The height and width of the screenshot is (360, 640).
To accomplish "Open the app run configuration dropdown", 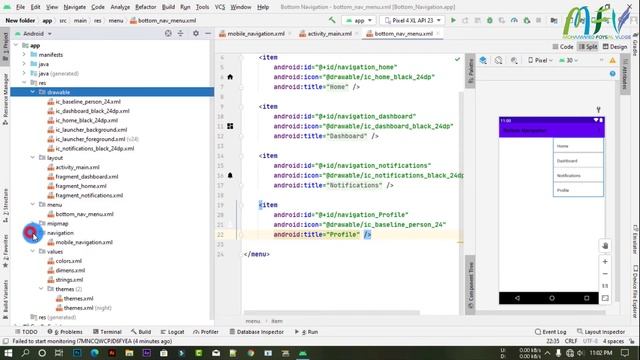I will [x=359, y=20].
